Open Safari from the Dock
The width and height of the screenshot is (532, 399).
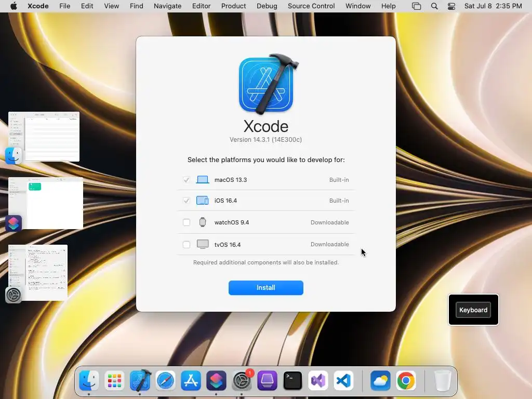pos(165,380)
